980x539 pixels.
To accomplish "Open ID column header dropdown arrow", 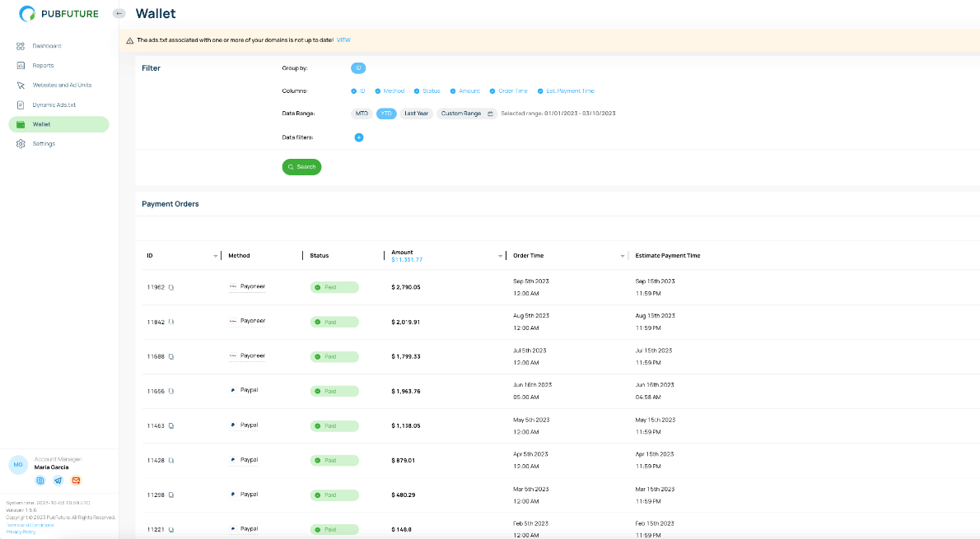I will (x=216, y=256).
